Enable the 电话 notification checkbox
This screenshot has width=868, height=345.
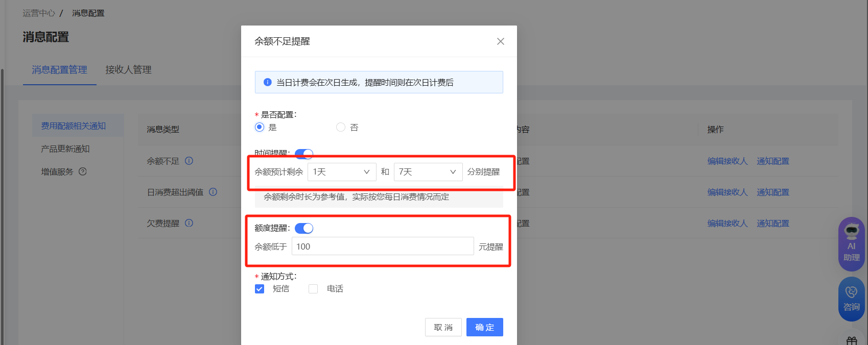click(313, 289)
